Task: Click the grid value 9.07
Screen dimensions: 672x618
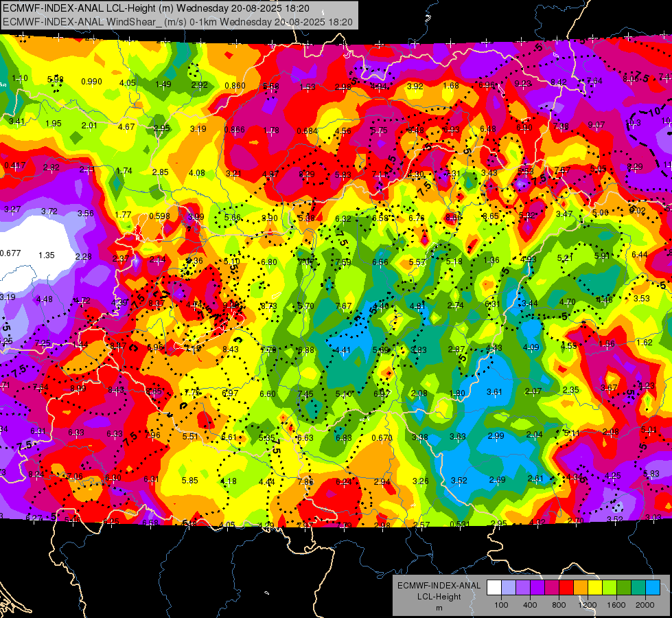Action: click(x=596, y=125)
